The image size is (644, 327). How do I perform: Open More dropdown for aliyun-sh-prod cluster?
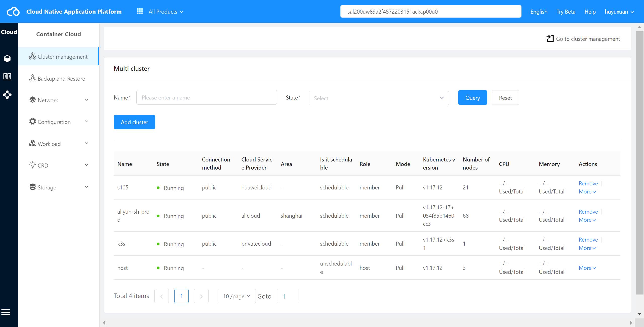pos(587,220)
